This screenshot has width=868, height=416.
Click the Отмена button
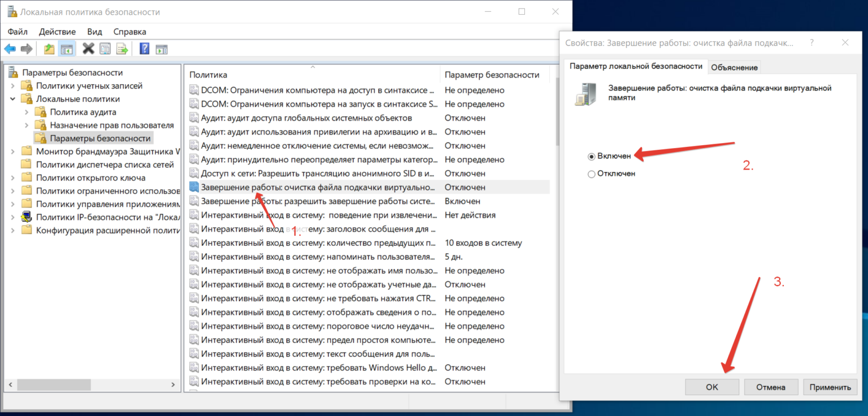click(771, 387)
